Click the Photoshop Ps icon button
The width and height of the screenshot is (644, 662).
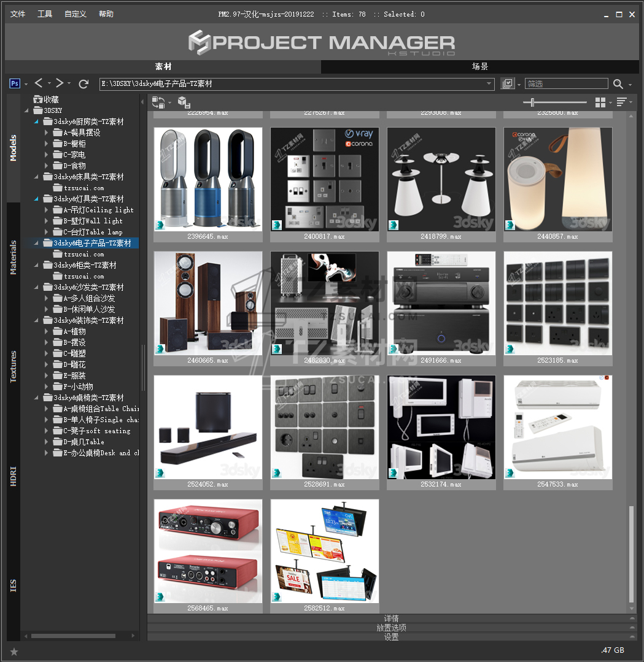(x=15, y=83)
